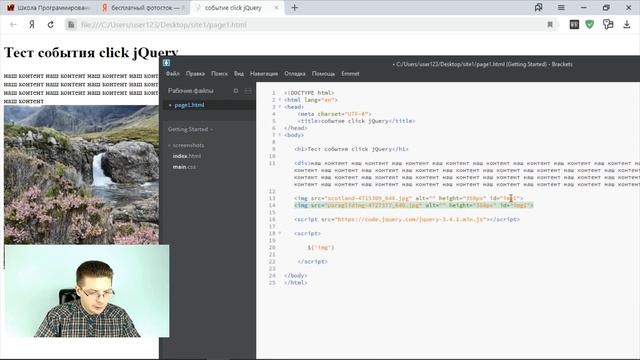Collapse the html tag fold on line 2
Screen dimensions: 640x360
coord(280,100)
